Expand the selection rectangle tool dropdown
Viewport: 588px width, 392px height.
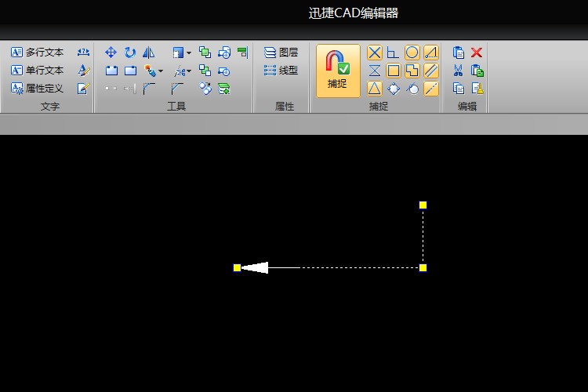[x=189, y=53]
